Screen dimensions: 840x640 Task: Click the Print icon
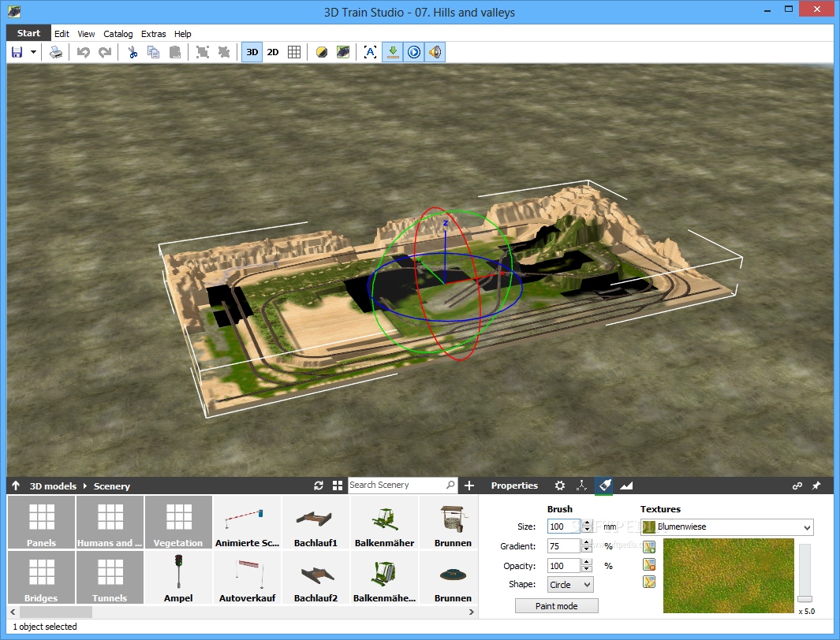pyautogui.click(x=56, y=52)
